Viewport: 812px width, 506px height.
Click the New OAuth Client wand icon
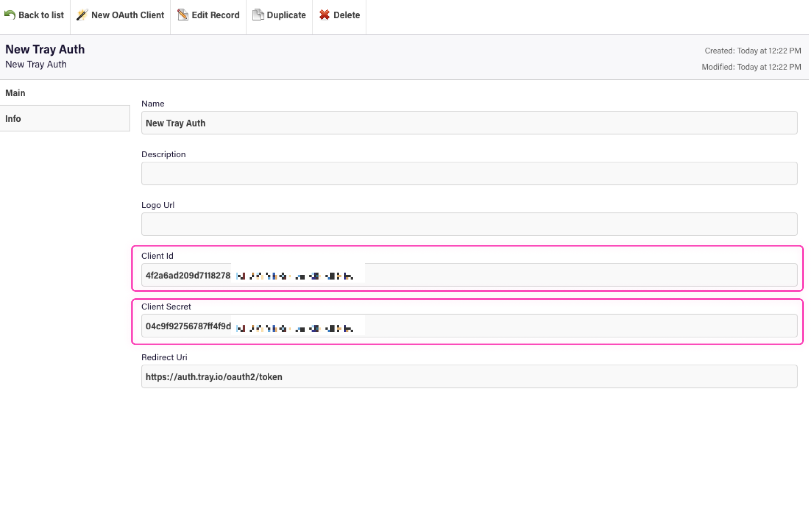[82, 15]
